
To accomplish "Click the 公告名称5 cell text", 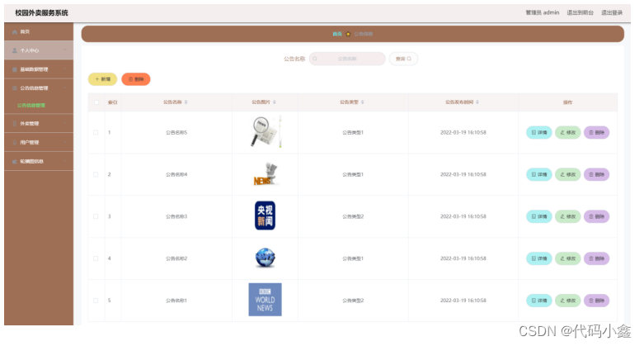I will point(176,132).
